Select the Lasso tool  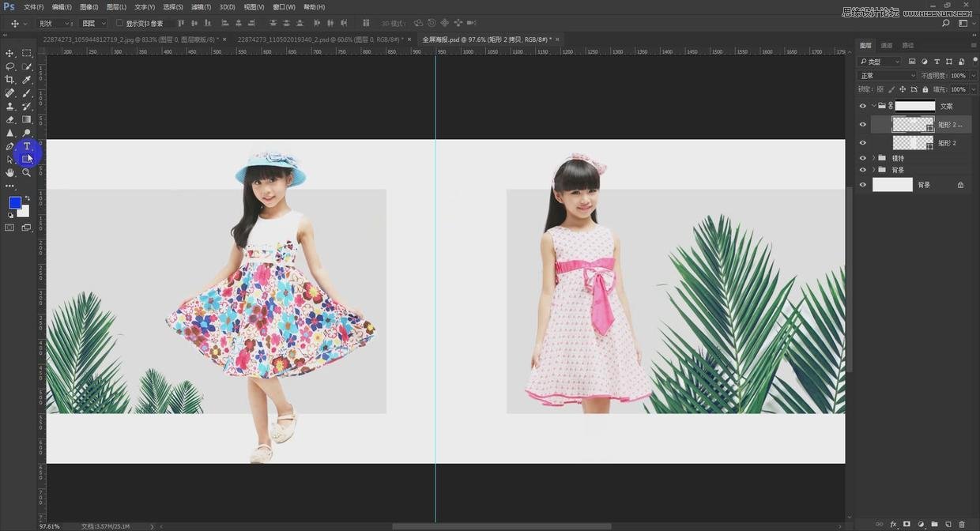[x=10, y=66]
